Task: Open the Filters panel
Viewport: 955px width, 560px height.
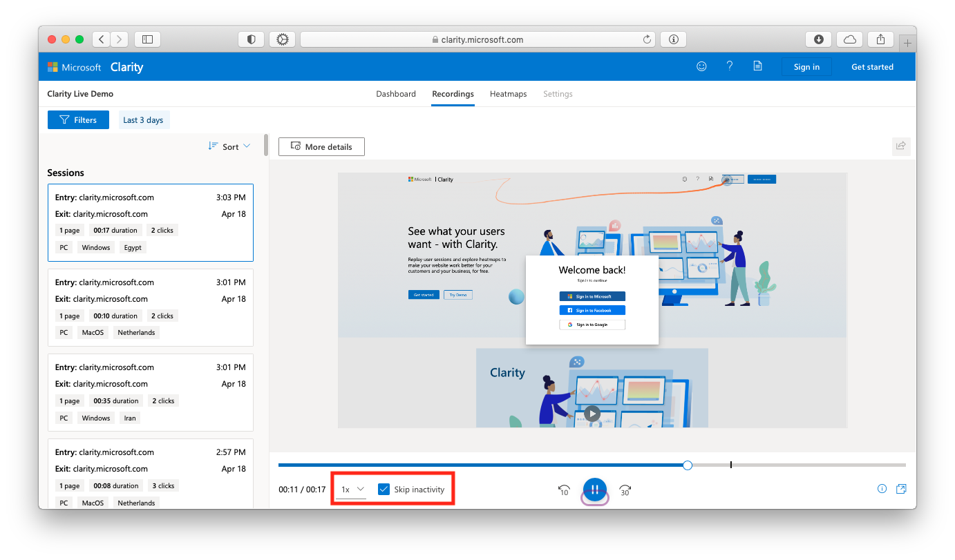Action: [x=78, y=119]
